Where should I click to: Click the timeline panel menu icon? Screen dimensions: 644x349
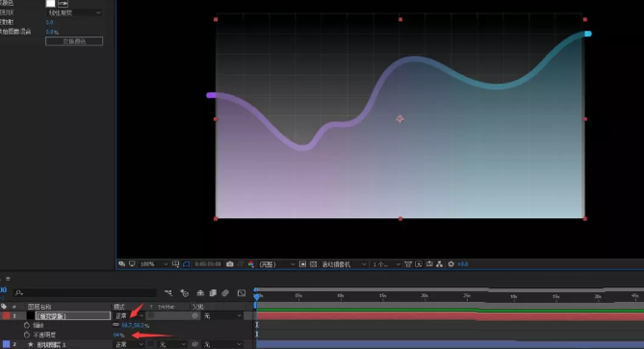point(8,279)
